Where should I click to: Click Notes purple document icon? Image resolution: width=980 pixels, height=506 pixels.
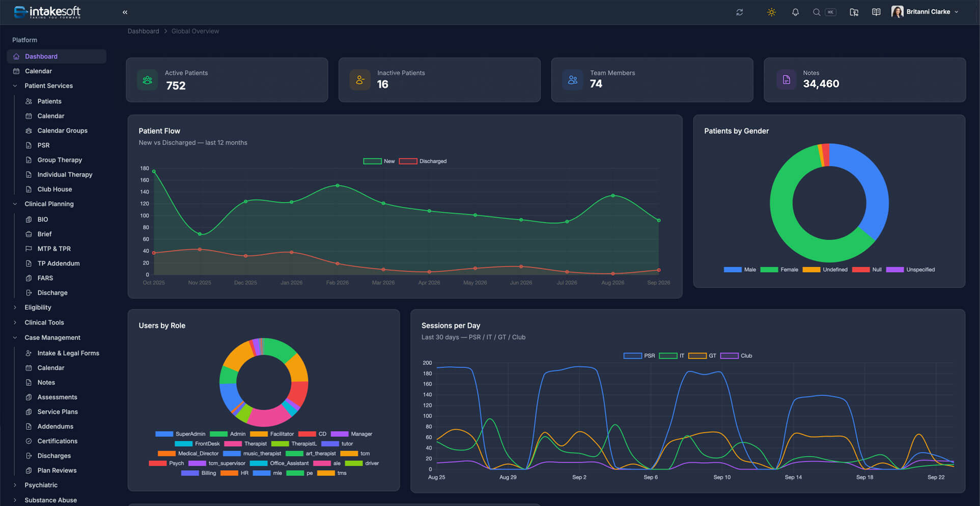787,80
